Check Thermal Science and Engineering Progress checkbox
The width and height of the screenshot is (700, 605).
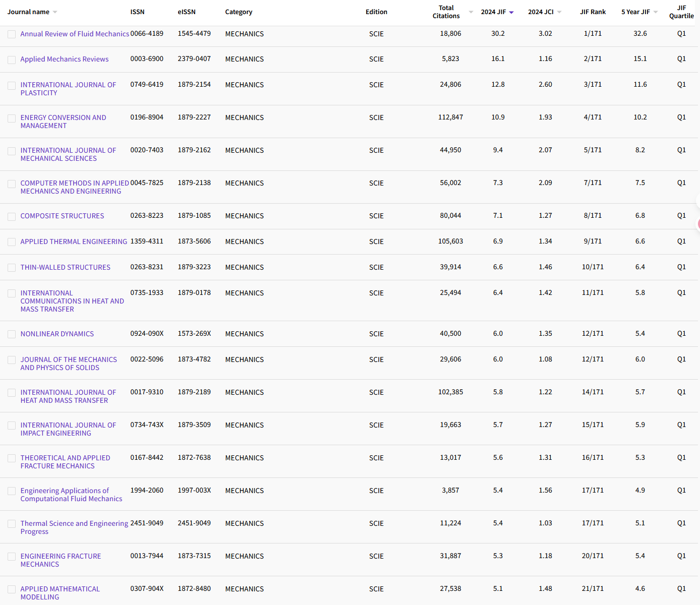tap(12, 524)
